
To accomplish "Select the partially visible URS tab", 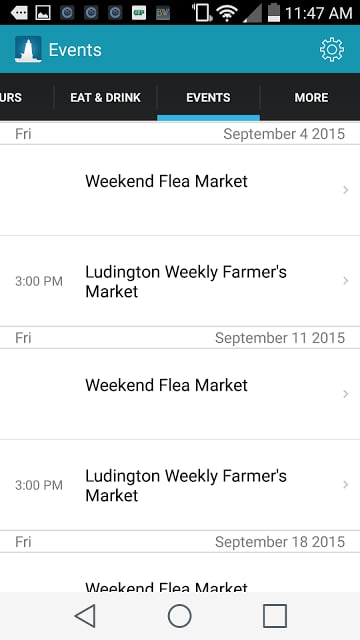I will point(11,98).
